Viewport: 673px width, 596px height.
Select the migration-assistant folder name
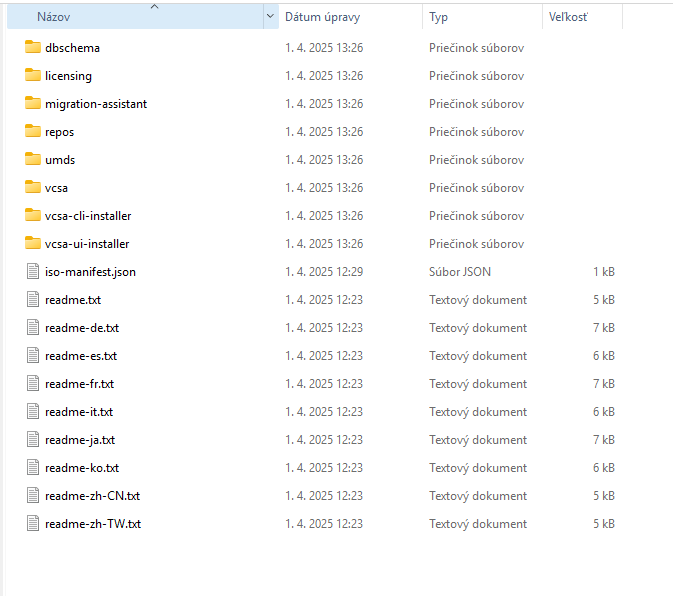(96, 104)
